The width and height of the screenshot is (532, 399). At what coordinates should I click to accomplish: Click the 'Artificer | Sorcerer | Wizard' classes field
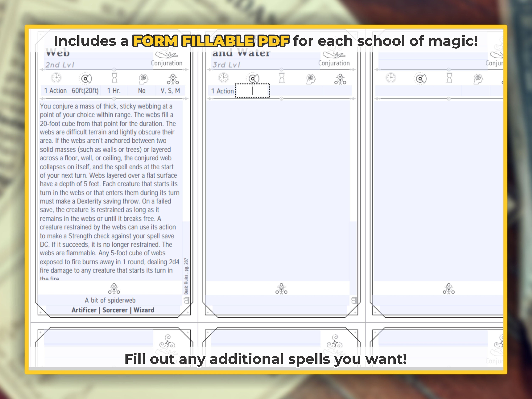tap(113, 310)
